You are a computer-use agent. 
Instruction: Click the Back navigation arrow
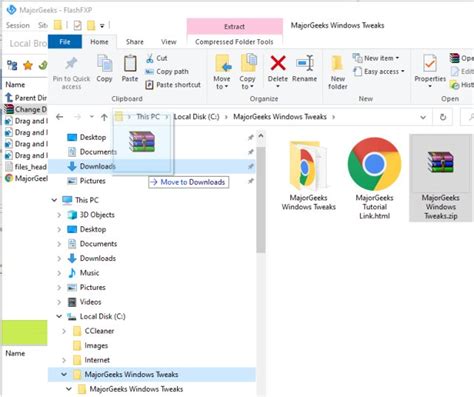60,117
